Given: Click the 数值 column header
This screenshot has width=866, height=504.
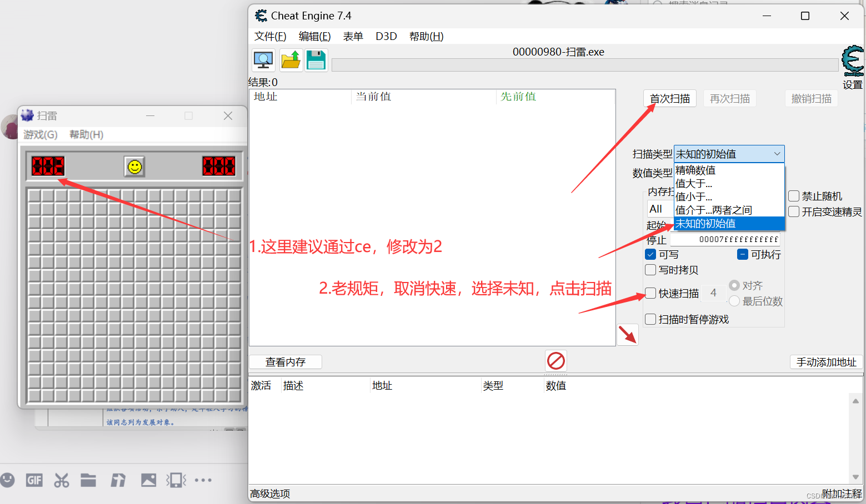Looking at the screenshot, I should 555,385.
